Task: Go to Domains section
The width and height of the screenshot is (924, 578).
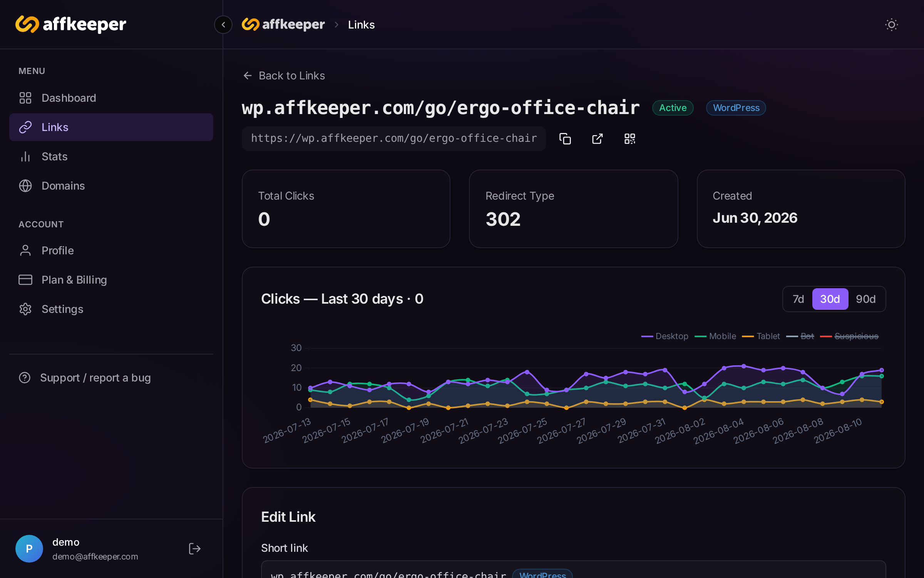Action: click(111, 186)
